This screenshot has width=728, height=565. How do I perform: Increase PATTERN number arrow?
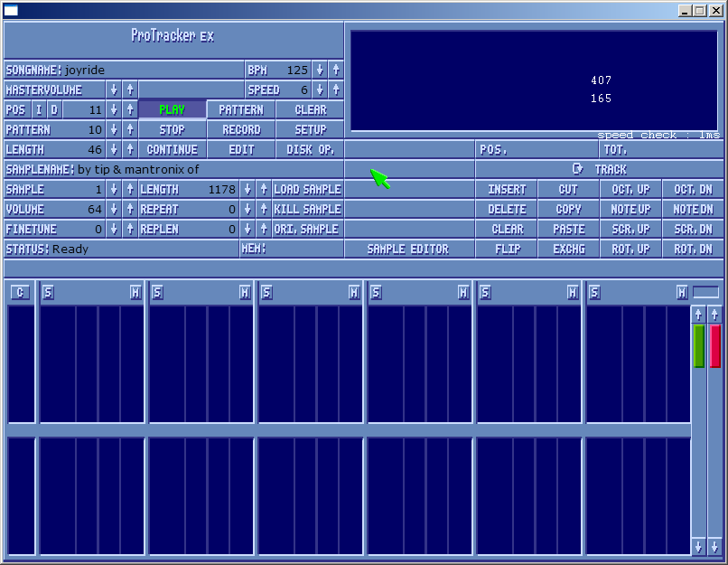[x=130, y=129]
